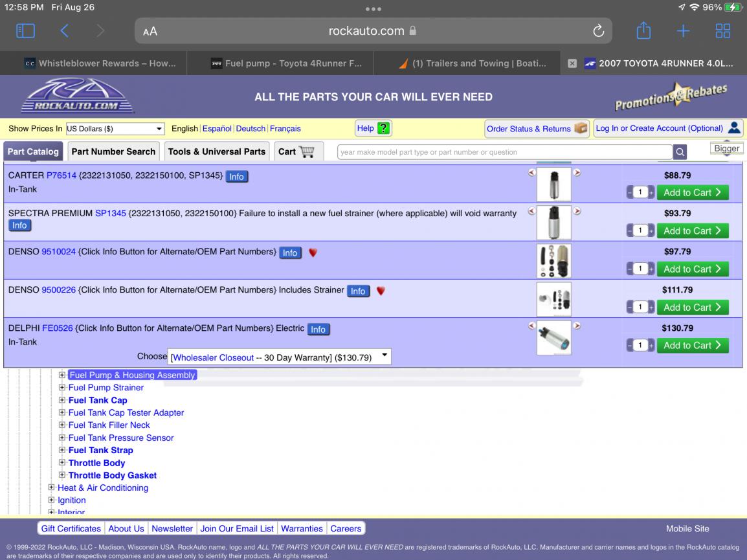This screenshot has width=747, height=560.
Task: Tap the Safari share icon
Action: pos(643,30)
